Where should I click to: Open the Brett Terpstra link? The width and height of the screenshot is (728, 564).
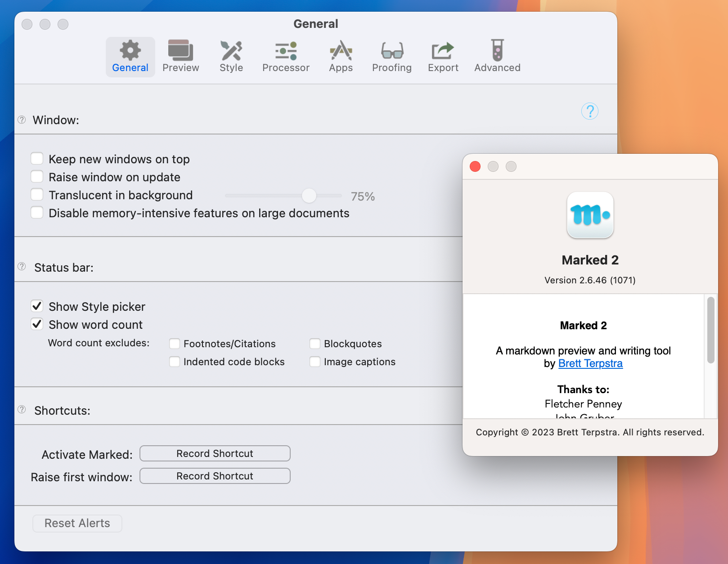(590, 363)
